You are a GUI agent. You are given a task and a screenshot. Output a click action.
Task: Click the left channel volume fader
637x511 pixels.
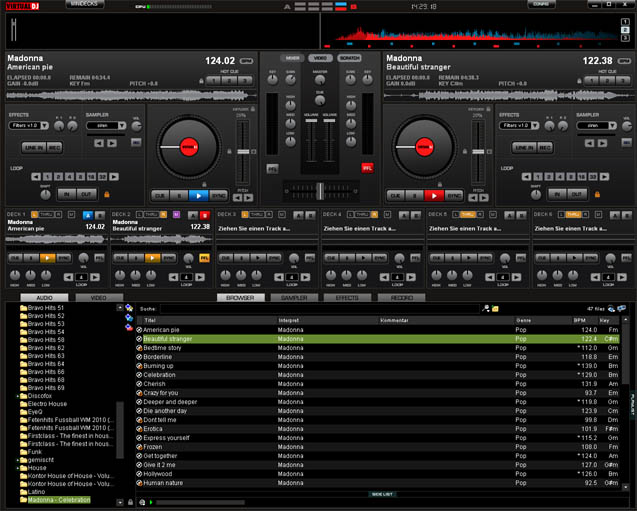(311, 121)
